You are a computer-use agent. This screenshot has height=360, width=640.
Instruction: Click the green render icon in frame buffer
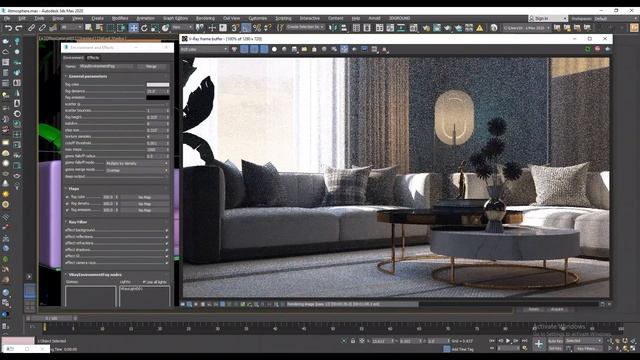(588, 49)
